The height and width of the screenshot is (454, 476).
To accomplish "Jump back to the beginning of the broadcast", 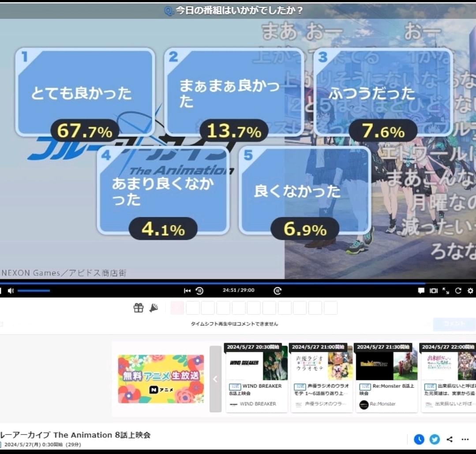I will 187,291.
